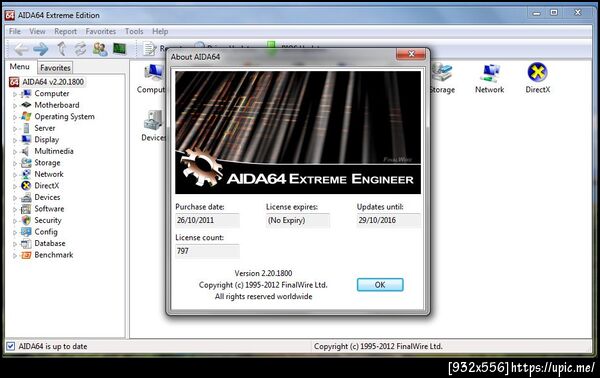Select DirectX in the tree
The width and height of the screenshot is (600, 378).
pos(47,186)
